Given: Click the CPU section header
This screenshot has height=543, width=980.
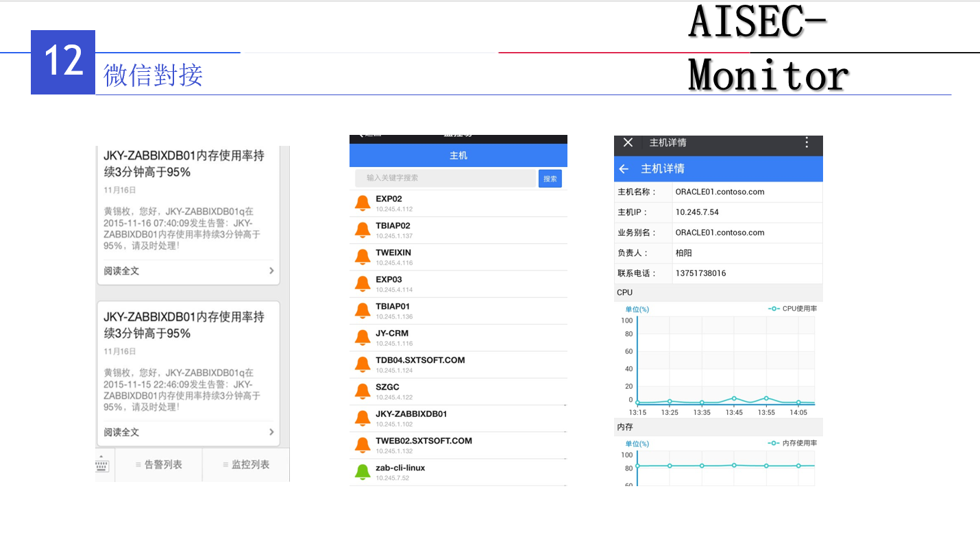Looking at the screenshot, I should (718, 292).
